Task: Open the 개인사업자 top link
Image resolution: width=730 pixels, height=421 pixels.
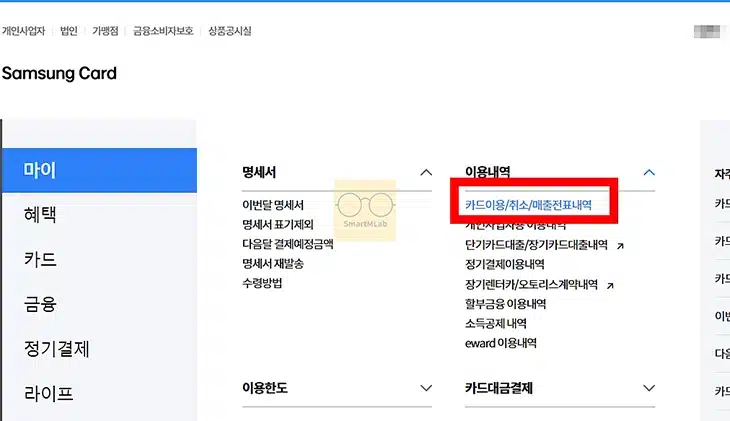Action: pyautogui.click(x=23, y=31)
